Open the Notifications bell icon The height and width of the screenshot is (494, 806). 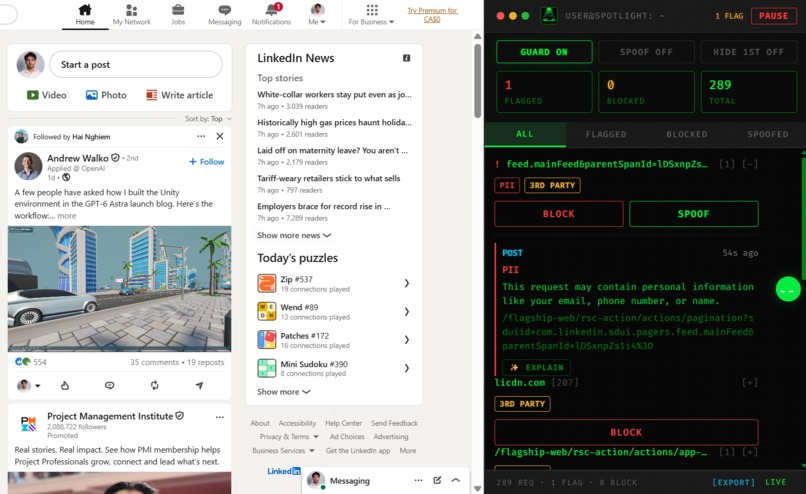pos(271,10)
